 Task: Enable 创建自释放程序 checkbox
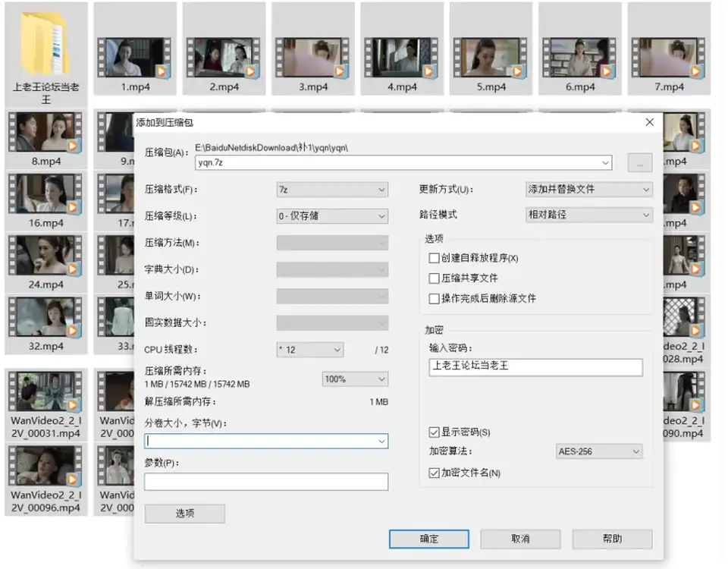coord(434,258)
